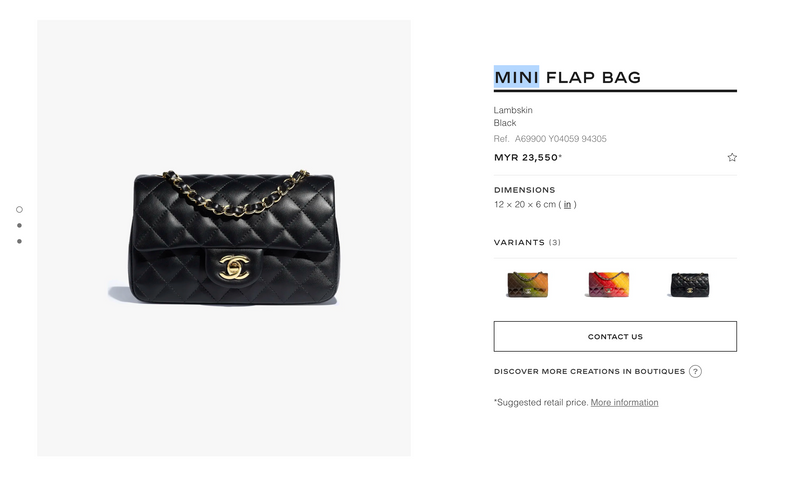Toggle dimensions to inches via 'in' link
This screenshot has height=482, width=800.
pyautogui.click(x=567, y=205)
